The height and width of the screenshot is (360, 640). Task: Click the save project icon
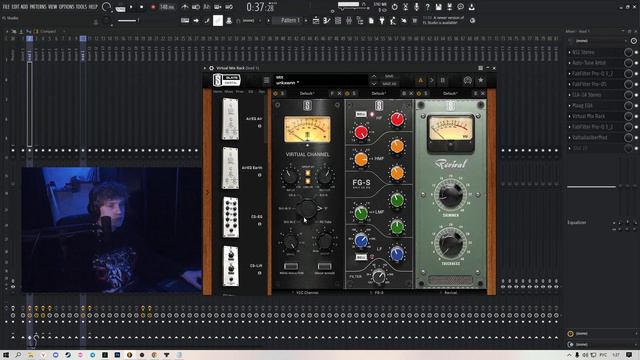tap(438, 7)
